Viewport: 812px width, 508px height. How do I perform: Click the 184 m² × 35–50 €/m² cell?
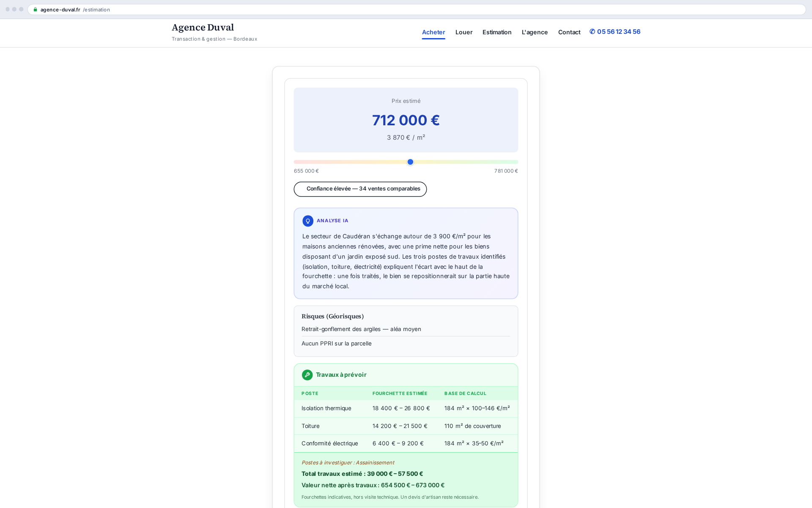pyautogui.click(x=474, y=444)
